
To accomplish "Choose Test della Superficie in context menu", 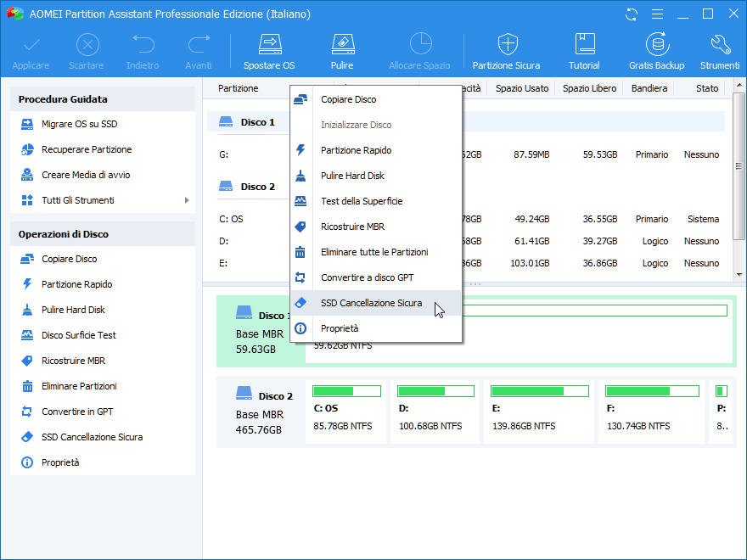I will 375,201.
